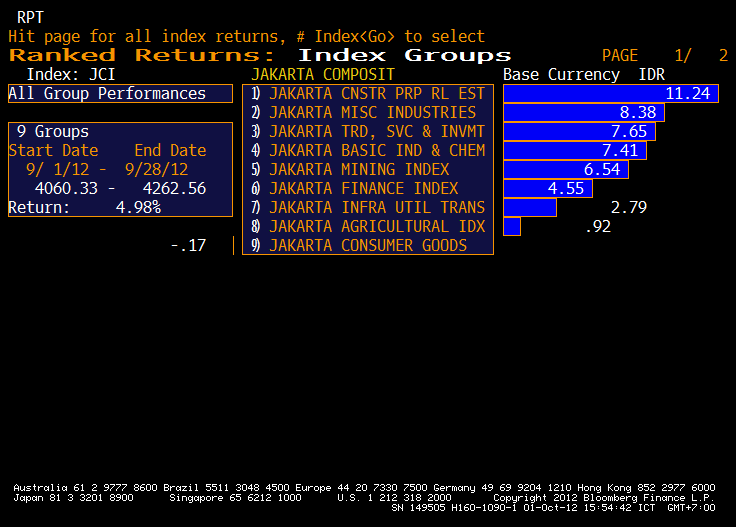Select Jakarta Infra Util Trans row

[x=376, y=208]
